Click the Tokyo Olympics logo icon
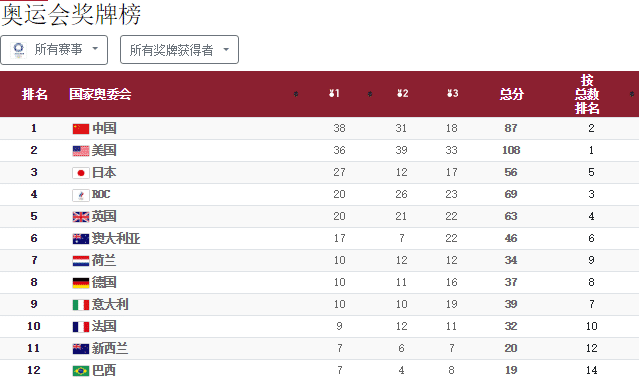Viewport: 639px width, 381px height. click(18, 50)
